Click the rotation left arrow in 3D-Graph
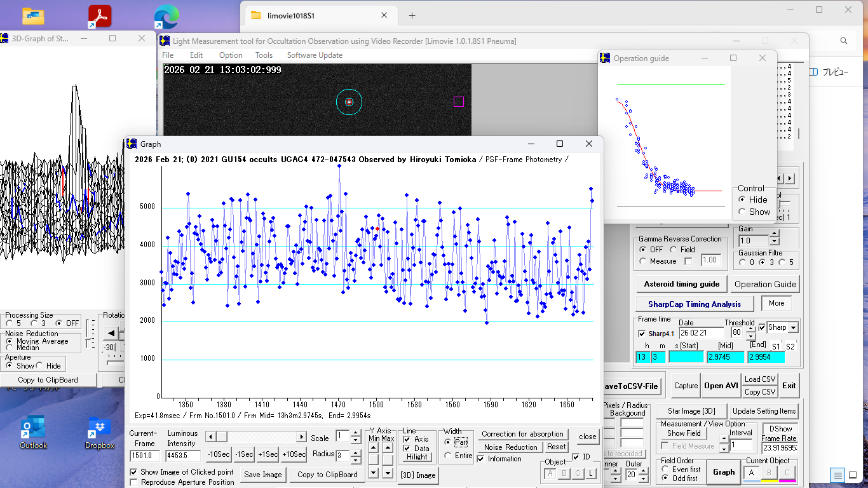This screenshot has height=488, width=868. point(111,333)
